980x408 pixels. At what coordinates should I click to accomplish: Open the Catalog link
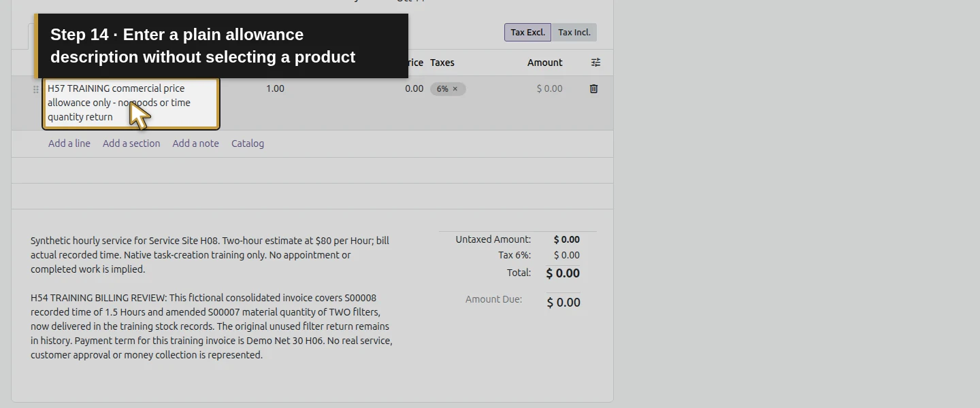[248, 143]
